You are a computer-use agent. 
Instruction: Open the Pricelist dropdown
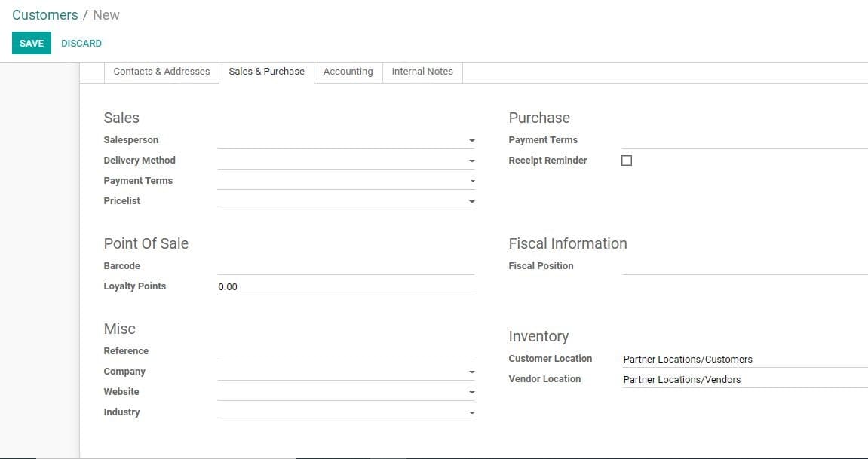[471, 201]
